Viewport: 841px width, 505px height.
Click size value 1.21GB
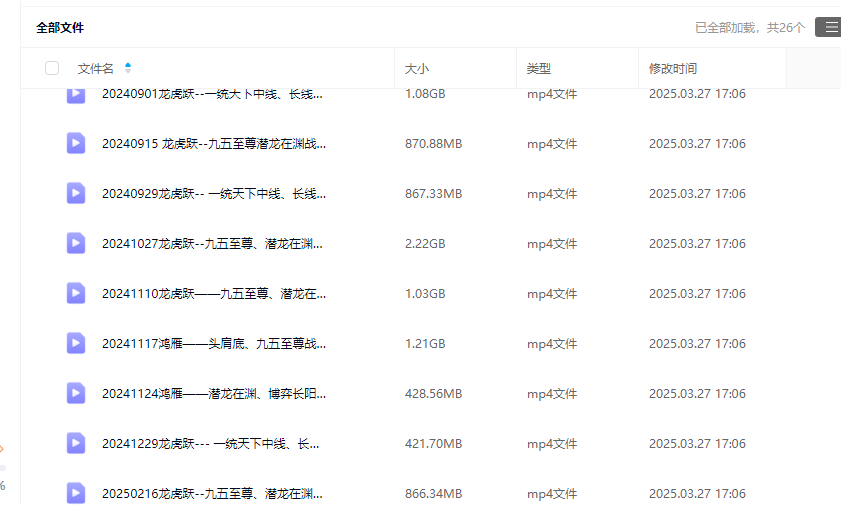pyautogui.click(x=425, y=344)
